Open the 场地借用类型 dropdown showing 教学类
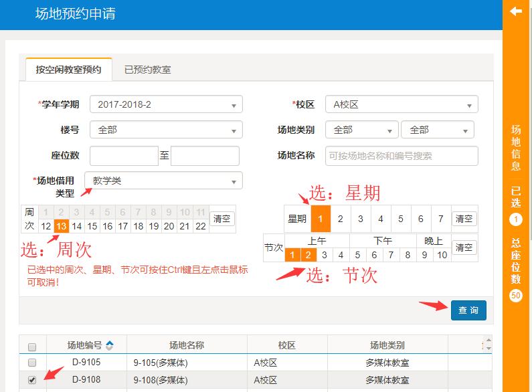The width and height of the screenshot is (532, 392). [163, 181]
